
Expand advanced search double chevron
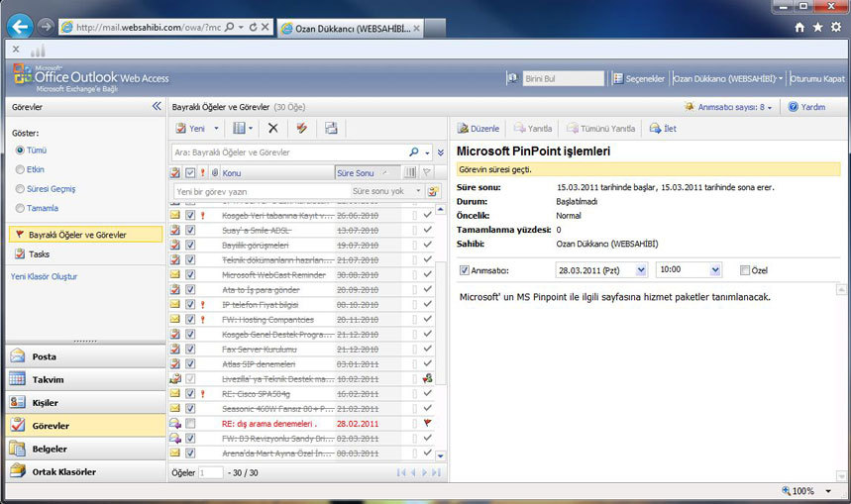click(441, 153)
